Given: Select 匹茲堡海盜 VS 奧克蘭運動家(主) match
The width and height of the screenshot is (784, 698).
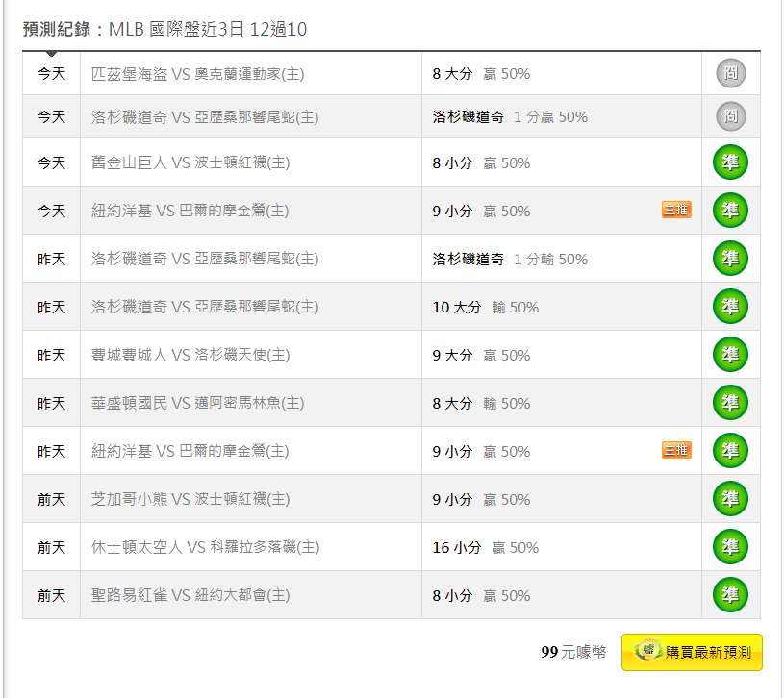Looking at the screenshot, I should coord(197,74).
